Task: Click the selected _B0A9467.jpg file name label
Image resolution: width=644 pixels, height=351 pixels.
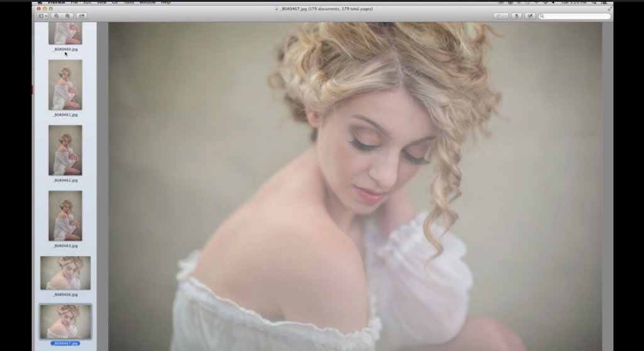Action: tap(65, 343)
